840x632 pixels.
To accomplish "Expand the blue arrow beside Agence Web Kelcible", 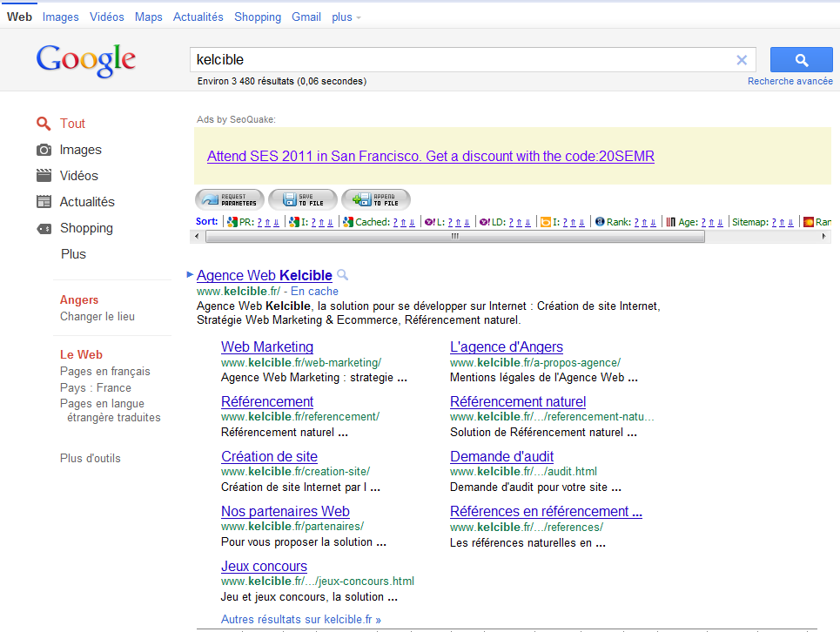I will pos(190,275).
